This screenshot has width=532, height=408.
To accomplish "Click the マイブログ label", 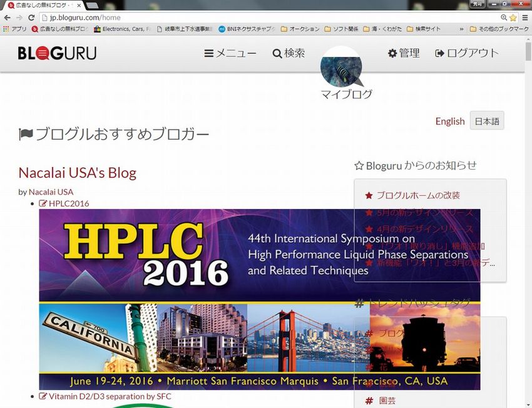I will click(x=346, y=94).
